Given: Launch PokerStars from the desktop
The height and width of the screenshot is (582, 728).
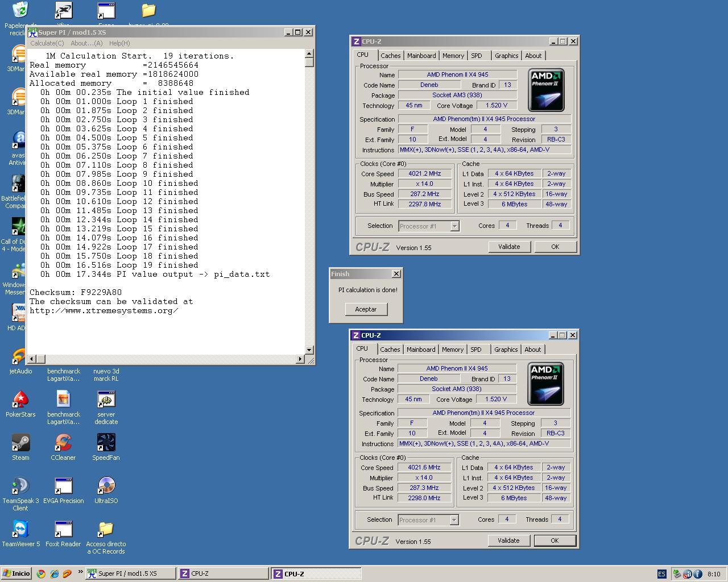Looking at the screenshot, I should (x=20, y=400).
